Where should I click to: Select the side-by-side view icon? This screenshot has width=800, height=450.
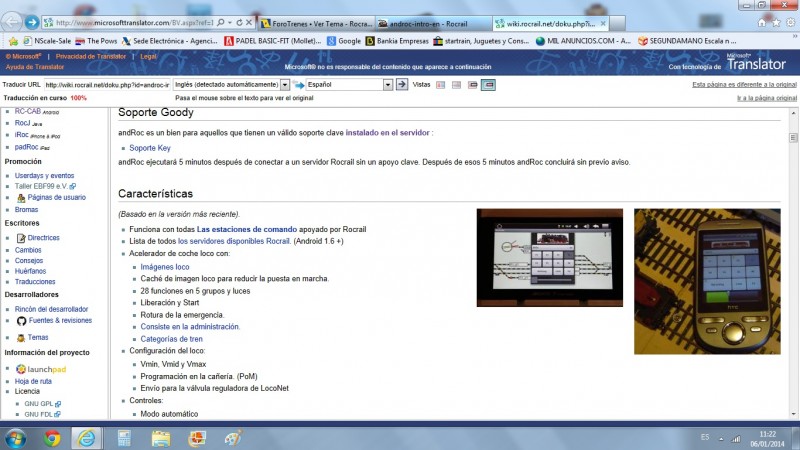coord(441,85)
